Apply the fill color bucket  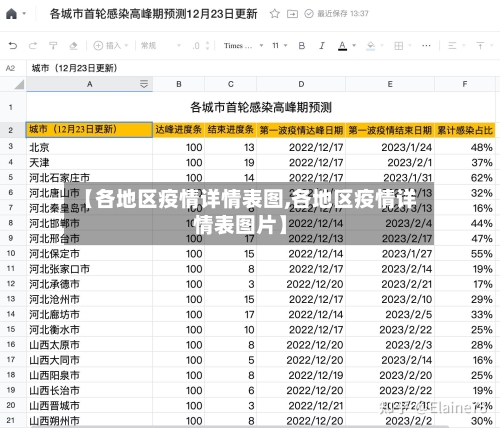371,46
